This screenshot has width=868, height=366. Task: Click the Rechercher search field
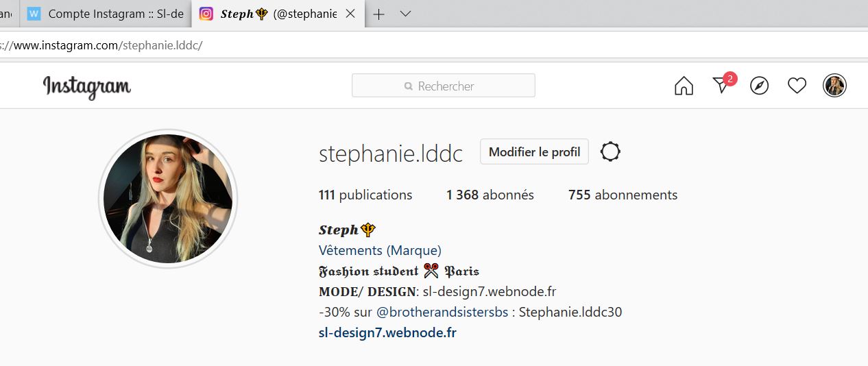coord(444,86)
